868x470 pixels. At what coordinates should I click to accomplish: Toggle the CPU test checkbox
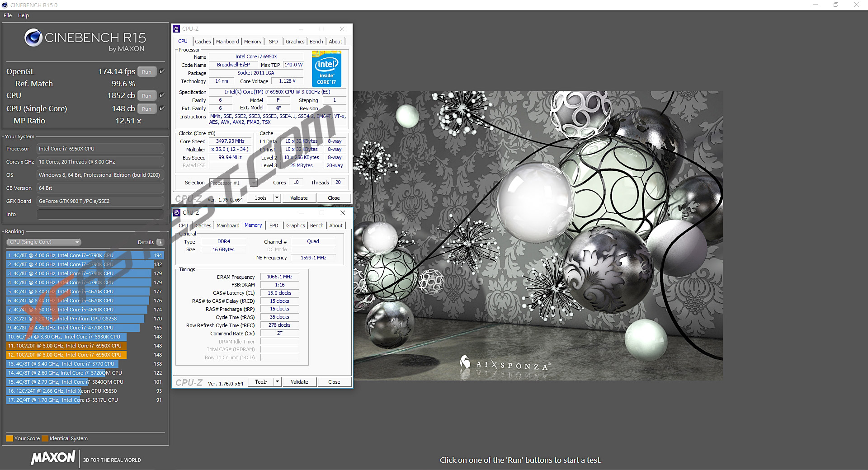(x=162, y=95)
